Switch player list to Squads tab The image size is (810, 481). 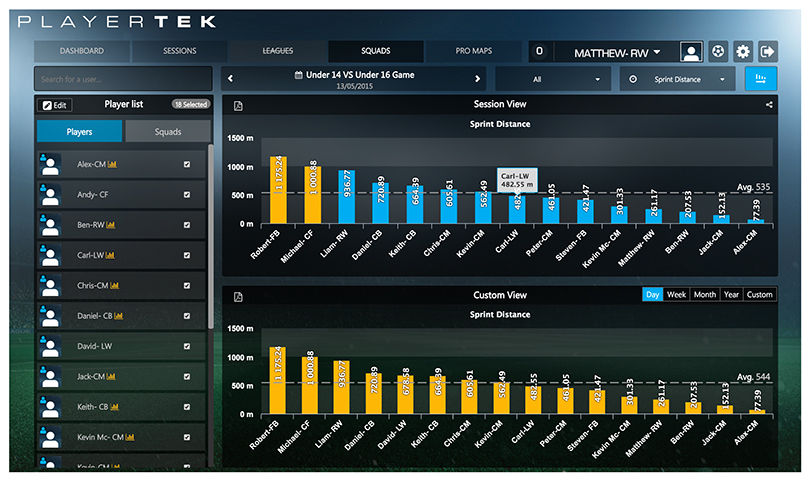pos(168,132)
